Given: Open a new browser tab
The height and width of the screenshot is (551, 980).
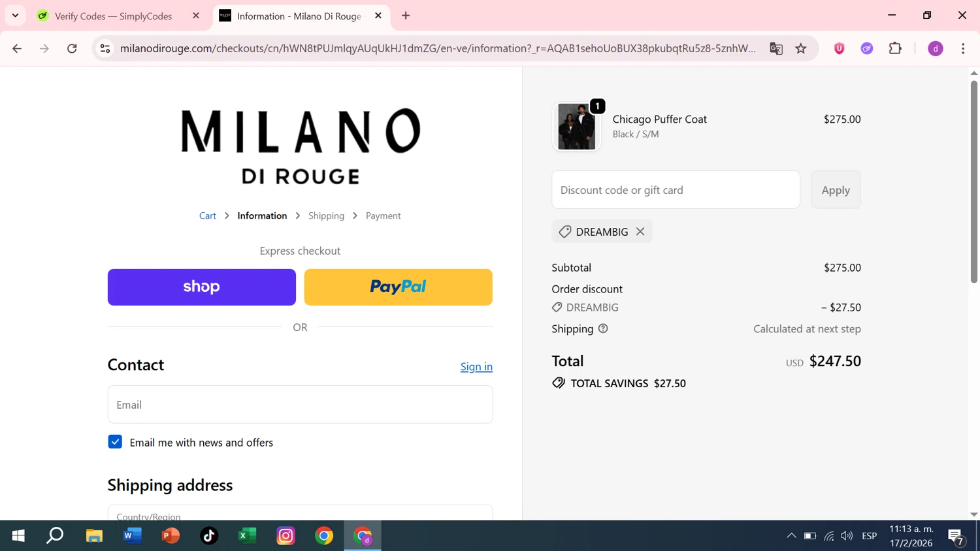Looking at the screenshot, I should pyautogui.click(x=406, y=16).
